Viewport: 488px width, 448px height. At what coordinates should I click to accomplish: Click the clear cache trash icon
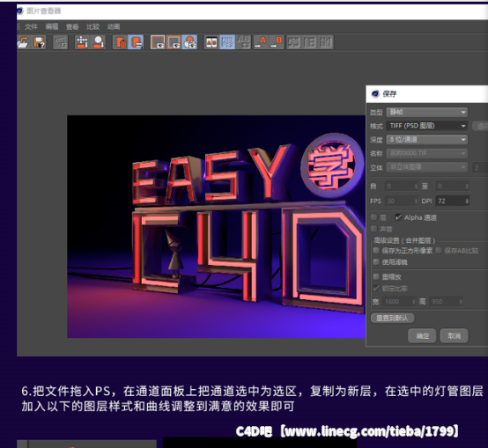click(x=120, y=42)
